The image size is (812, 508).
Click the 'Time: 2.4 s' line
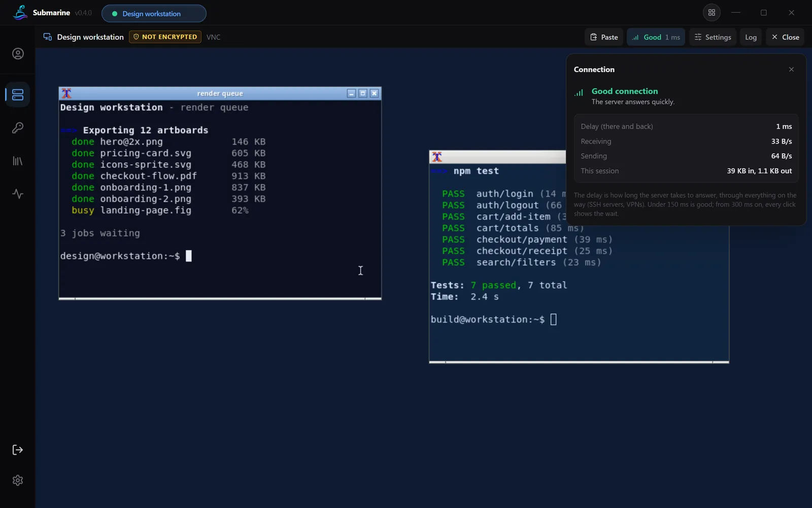465,297
